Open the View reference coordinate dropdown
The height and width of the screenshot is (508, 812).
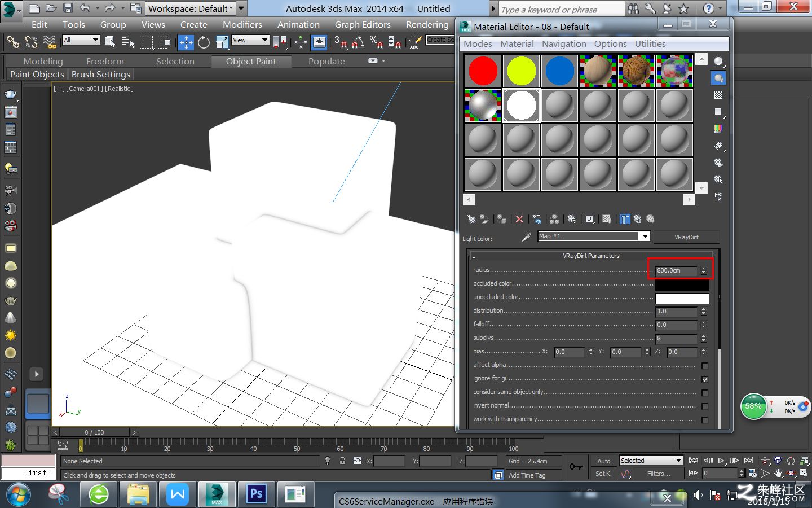(250, 40)
